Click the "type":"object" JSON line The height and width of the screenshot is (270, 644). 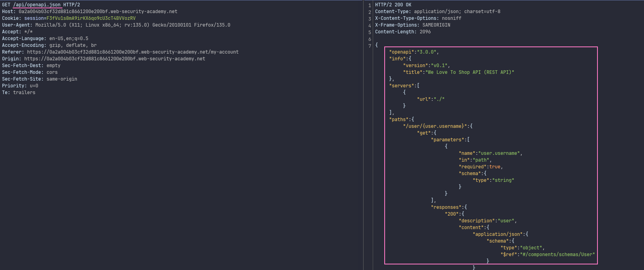523,248
